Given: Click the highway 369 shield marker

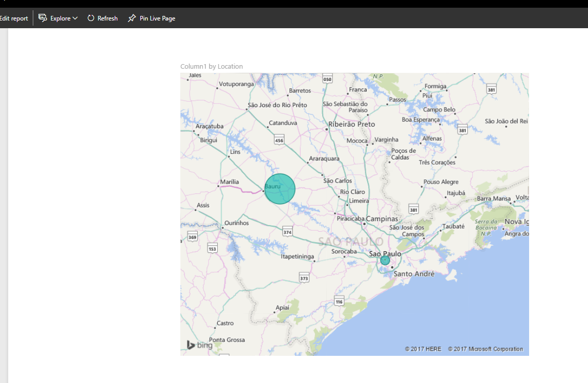Looking at the screenshot, I should (193, 236).
